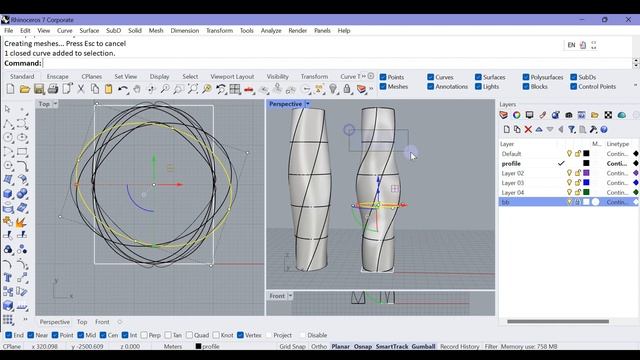Viewport: 640px width, 360px height.
Task: Copy selection using the copy icon
Action: (95, 89)
